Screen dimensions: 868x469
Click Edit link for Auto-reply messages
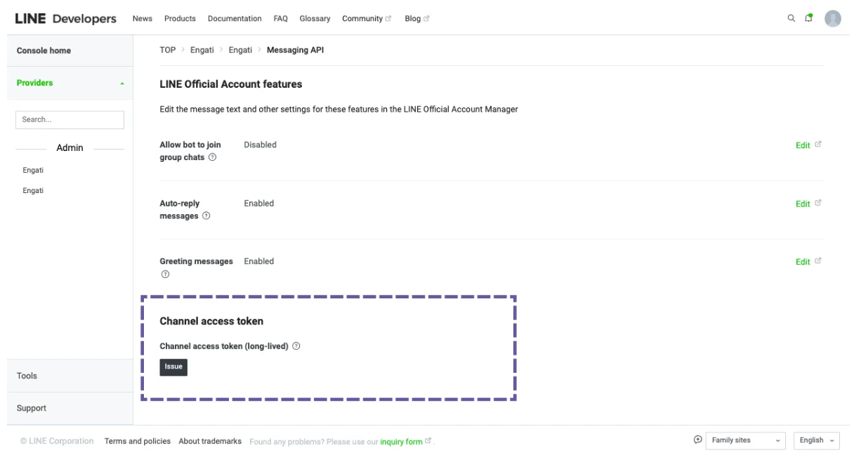pos(803,204)
